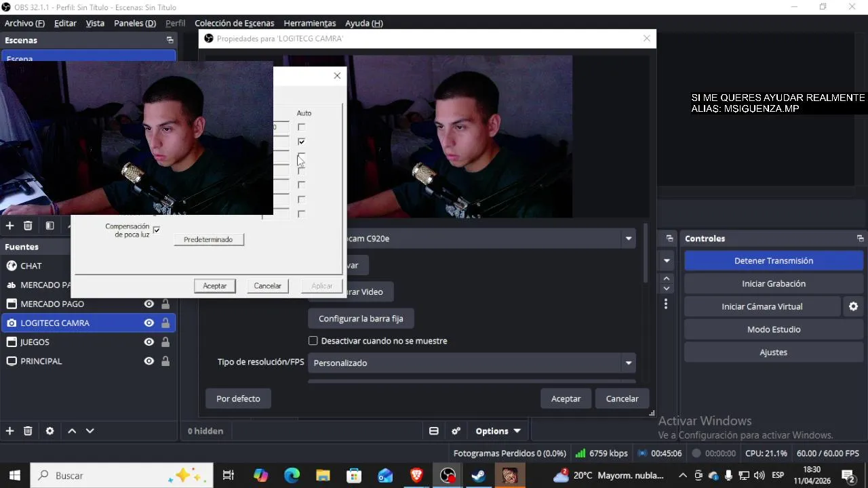Toggle Compensación de poca luz checkbox

tap(157, 230)
